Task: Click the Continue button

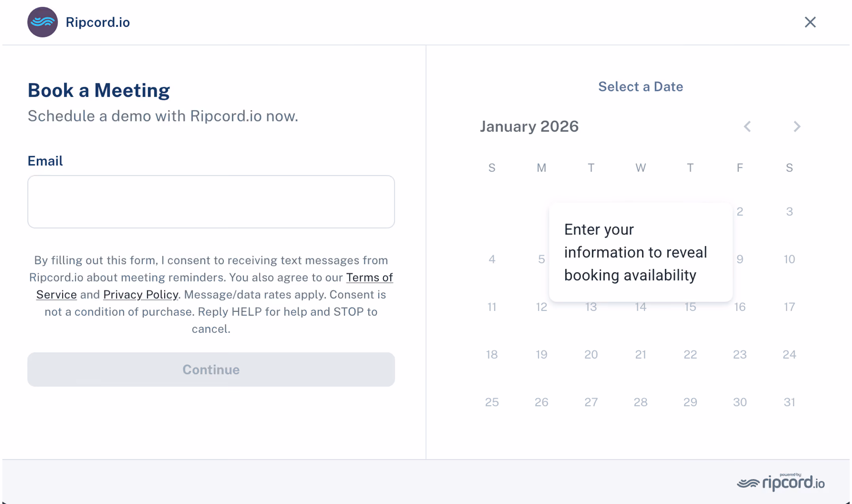Action: (211, 370)
